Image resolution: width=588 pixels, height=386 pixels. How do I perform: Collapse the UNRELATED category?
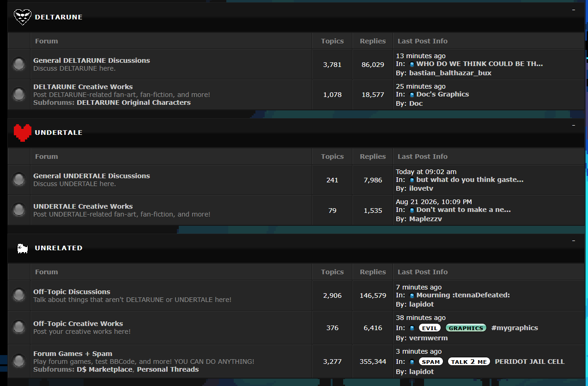pyautogui.click(x=574, y=240)
